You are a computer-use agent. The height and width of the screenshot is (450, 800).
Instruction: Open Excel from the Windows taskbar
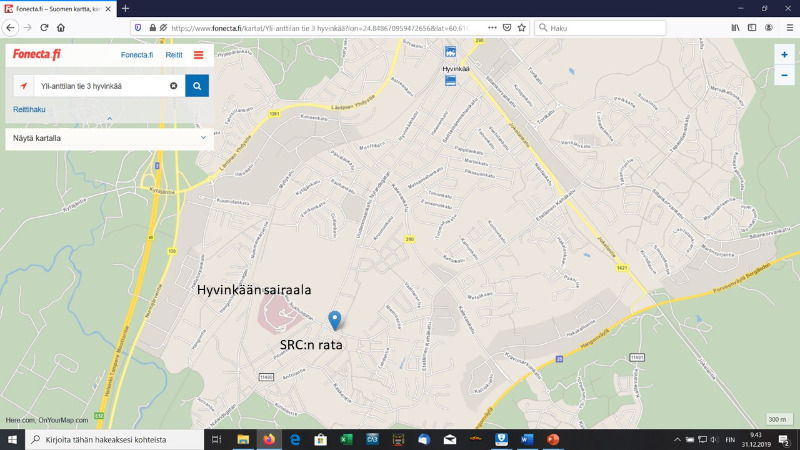point(346,439)
